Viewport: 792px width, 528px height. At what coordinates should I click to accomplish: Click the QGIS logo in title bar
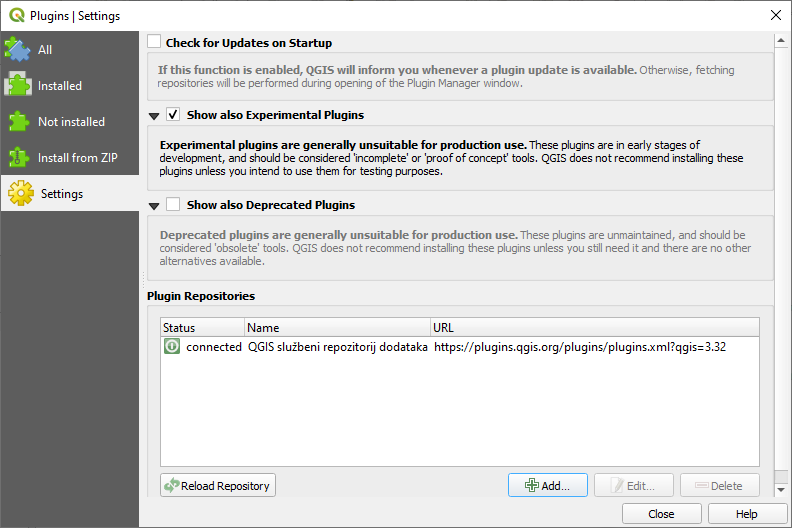point(15,15)
